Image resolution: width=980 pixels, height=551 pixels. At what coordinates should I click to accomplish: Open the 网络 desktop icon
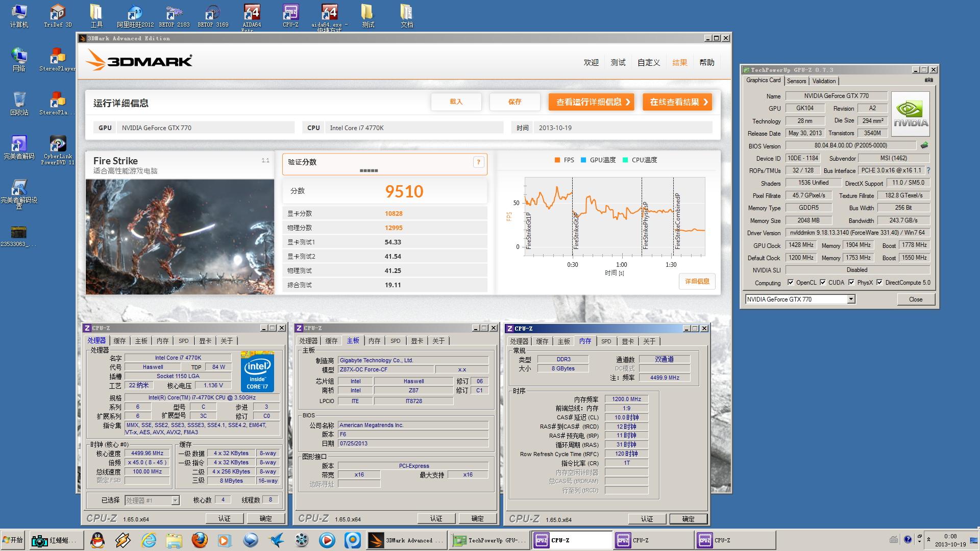click(19, 60)
